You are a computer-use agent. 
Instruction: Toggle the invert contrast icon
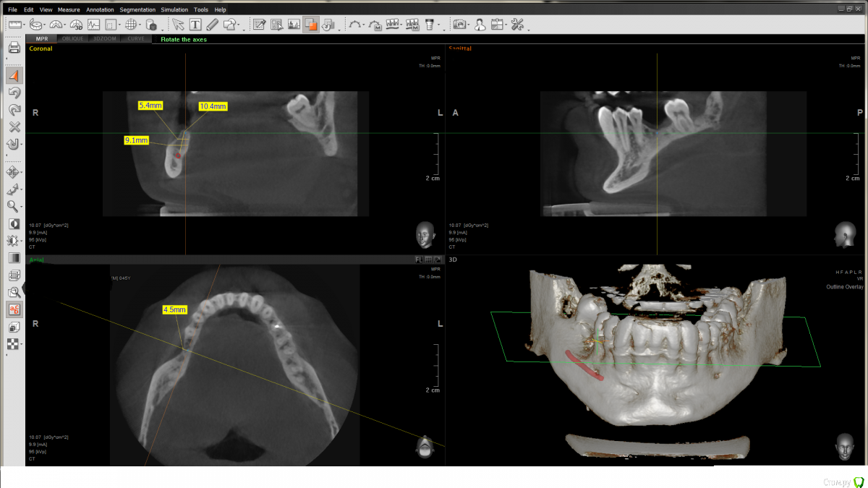point(14,223)
